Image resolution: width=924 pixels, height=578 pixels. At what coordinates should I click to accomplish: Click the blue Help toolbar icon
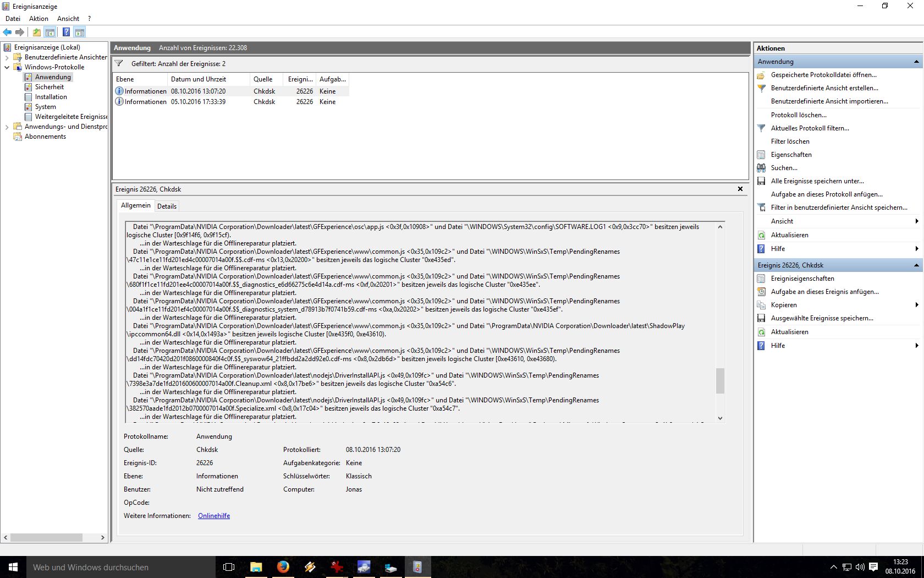click(66, 32)
